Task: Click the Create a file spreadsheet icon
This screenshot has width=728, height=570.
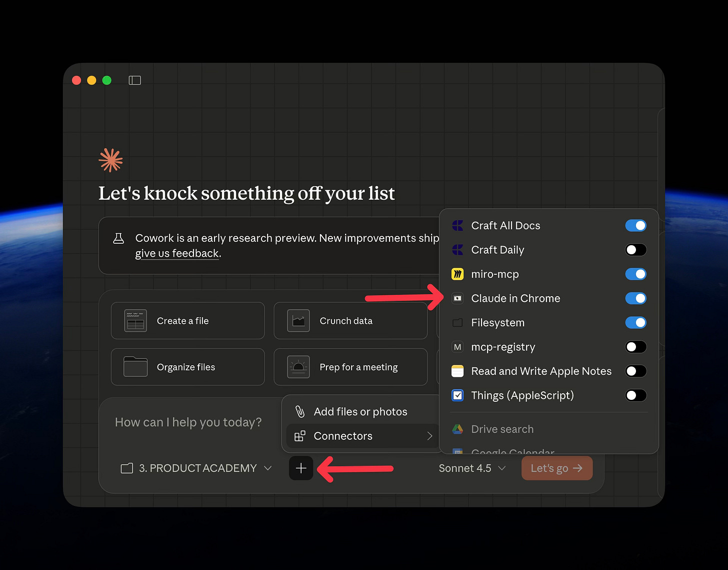Action: (x=135, y=321)
